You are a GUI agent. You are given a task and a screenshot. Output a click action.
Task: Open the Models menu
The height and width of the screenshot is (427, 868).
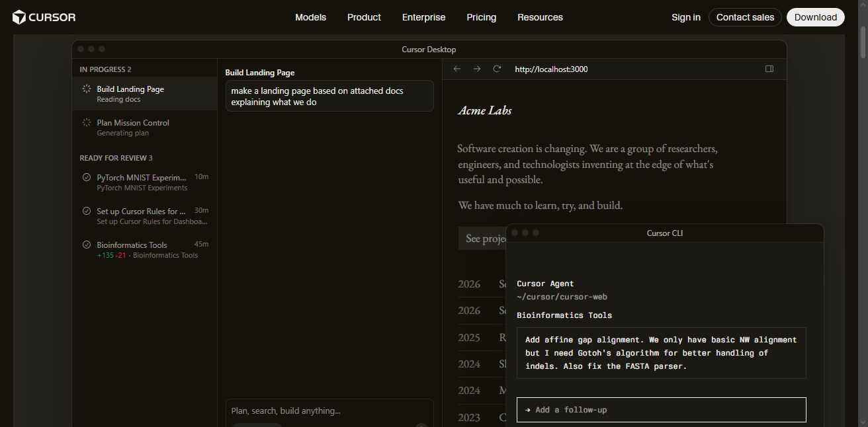tap(310, 17)
